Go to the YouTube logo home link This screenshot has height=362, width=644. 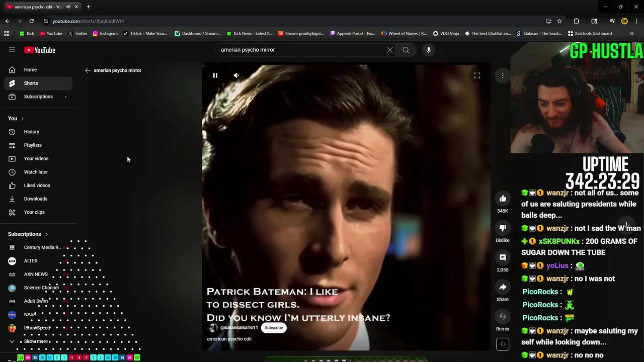click(40, 50)
